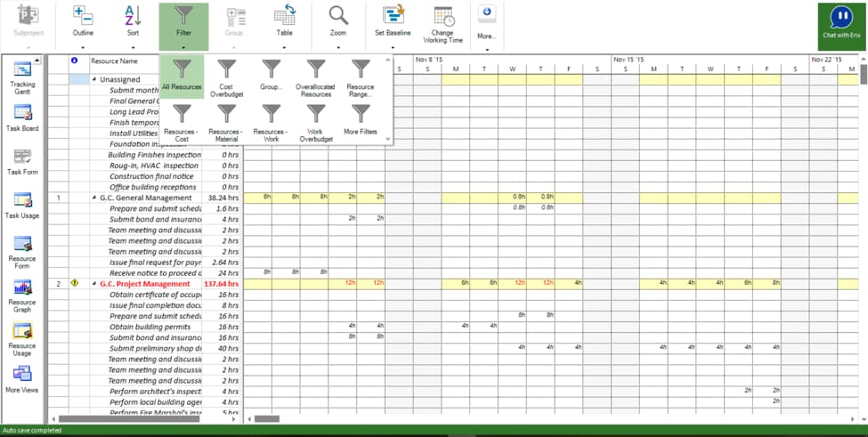The width and height of the screenshot is (868, 437).
Task: Apply the Resources - Work filter
Action: [272, 123]
